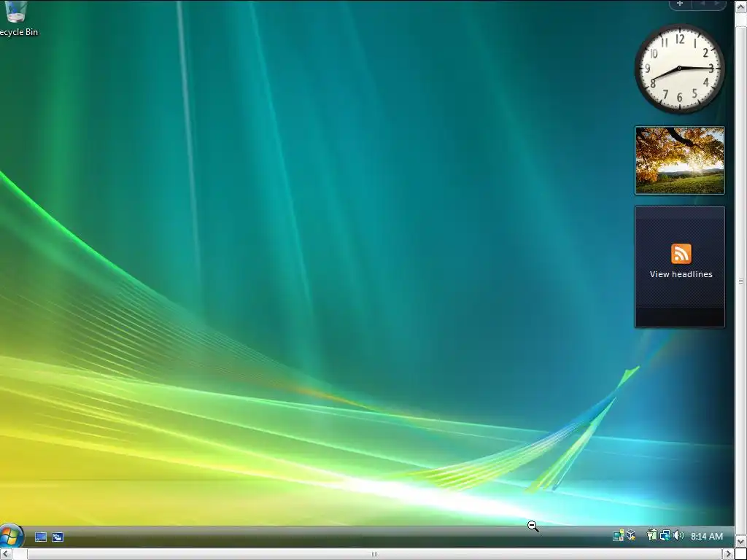The image size is (747, 560).
Task: Click the volume speaker tray icon
Action: click(678, 536)
